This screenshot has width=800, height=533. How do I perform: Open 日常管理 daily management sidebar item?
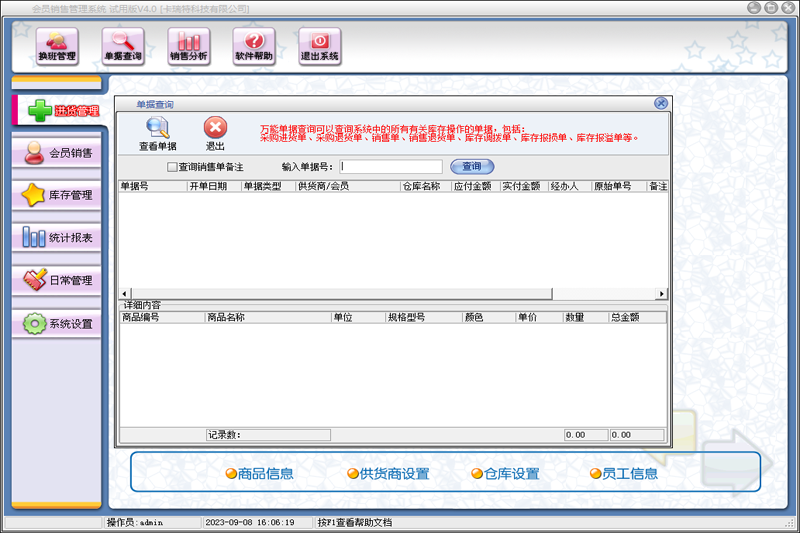click(57, 280)
